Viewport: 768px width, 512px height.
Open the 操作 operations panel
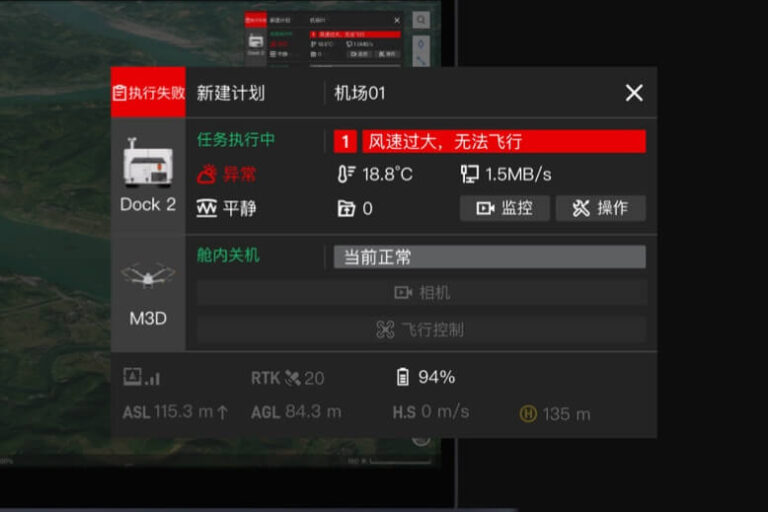coord(600,208)
